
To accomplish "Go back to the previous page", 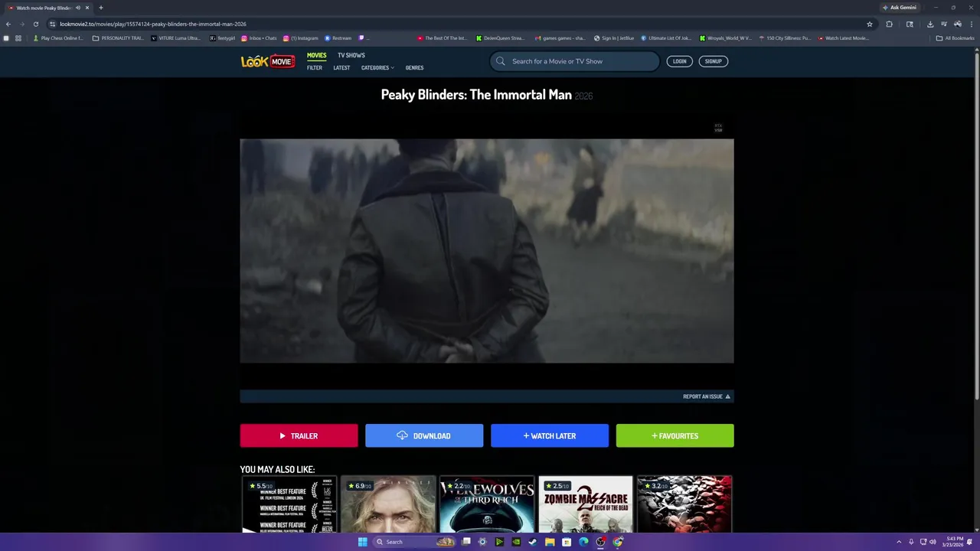I will point(8,24).
